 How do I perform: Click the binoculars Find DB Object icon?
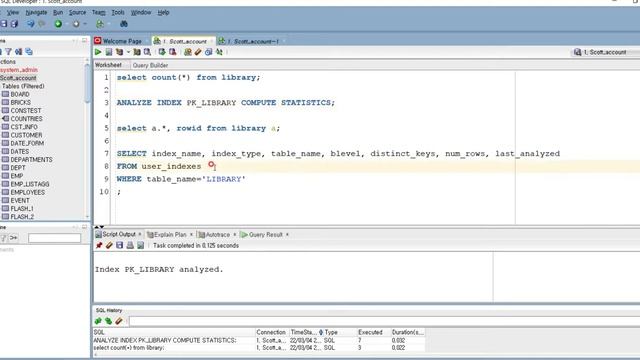coord(124,24)
